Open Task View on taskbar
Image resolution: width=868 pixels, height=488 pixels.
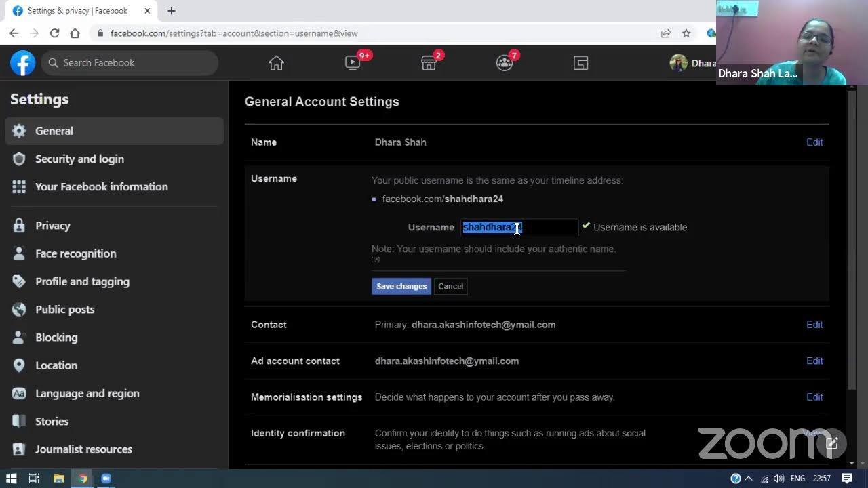click(x=34, y=479)
